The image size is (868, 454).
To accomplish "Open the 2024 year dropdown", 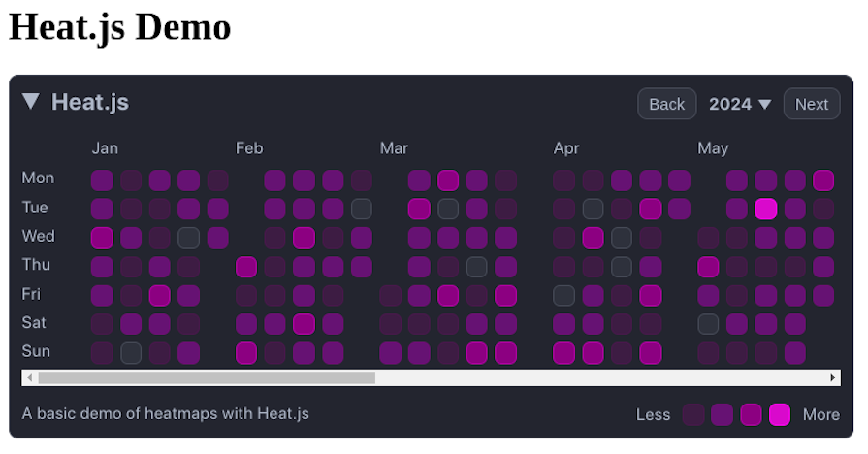I will (740, 104).
